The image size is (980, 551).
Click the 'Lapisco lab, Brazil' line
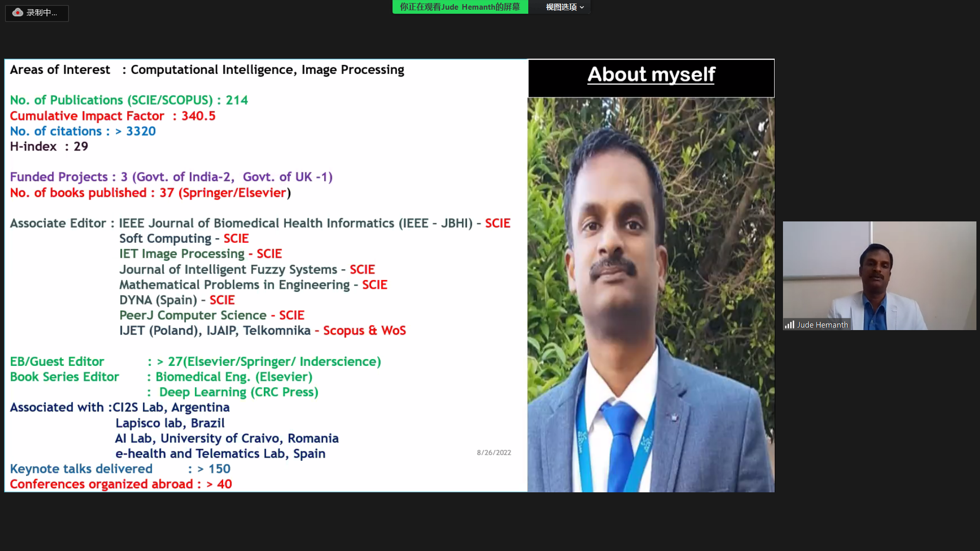click(x=170, y=423)
